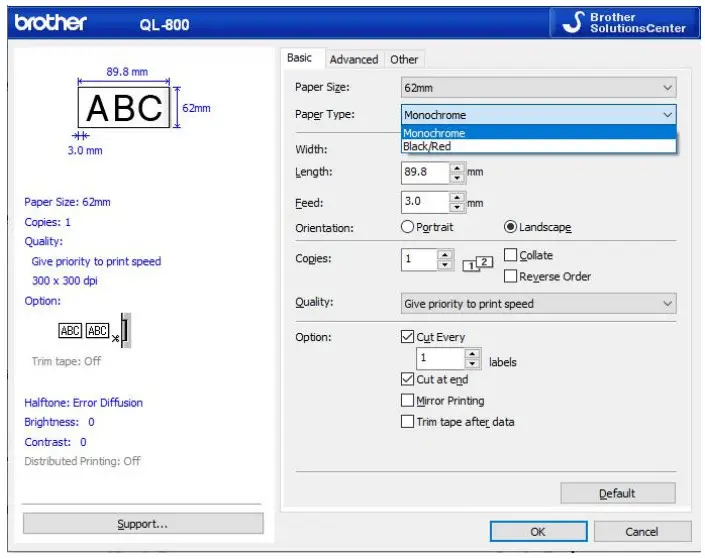Open the Other tab

[404, 59]
